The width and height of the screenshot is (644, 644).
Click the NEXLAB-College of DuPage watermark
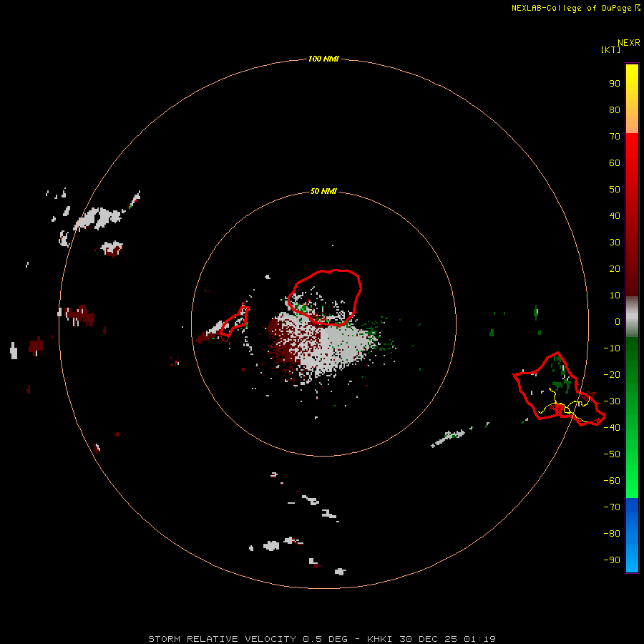coord(575,8)
